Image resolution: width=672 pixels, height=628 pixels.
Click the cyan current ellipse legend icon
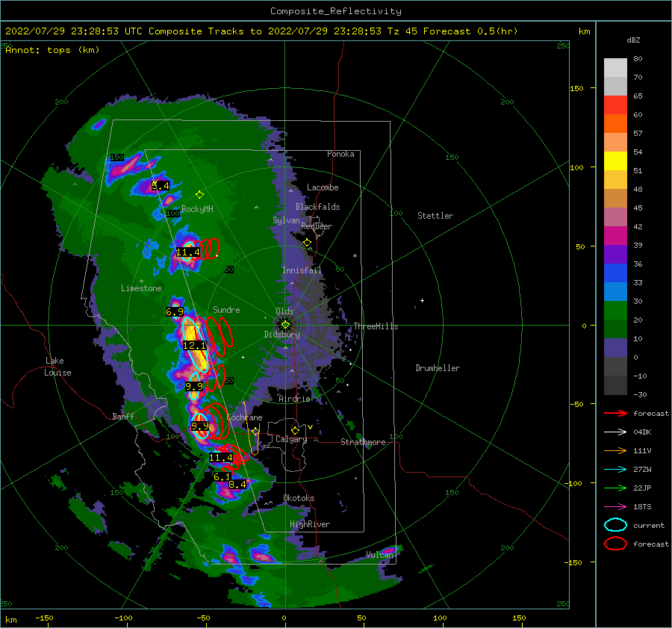(615, 525)
